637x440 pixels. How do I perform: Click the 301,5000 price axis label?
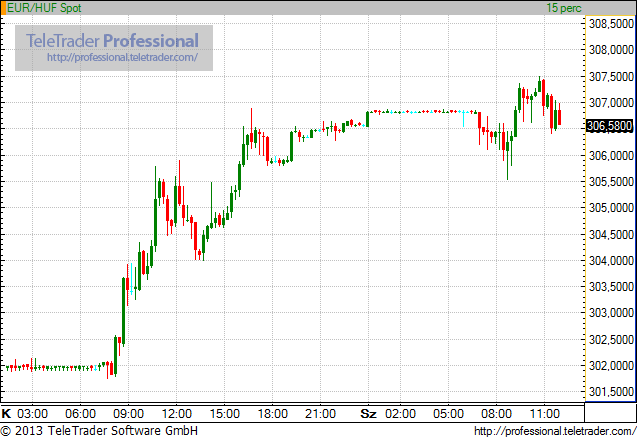611,392
